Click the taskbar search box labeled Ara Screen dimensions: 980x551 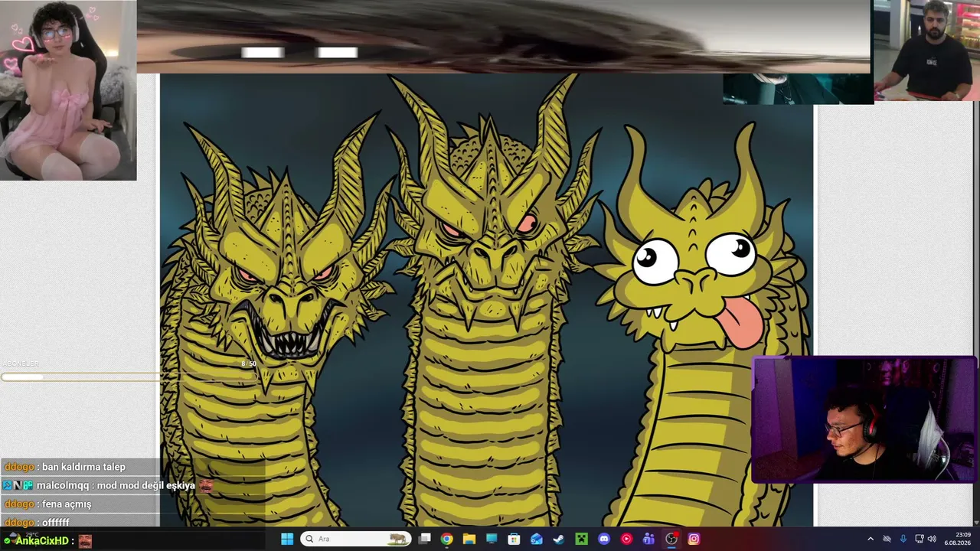[356, 539]
